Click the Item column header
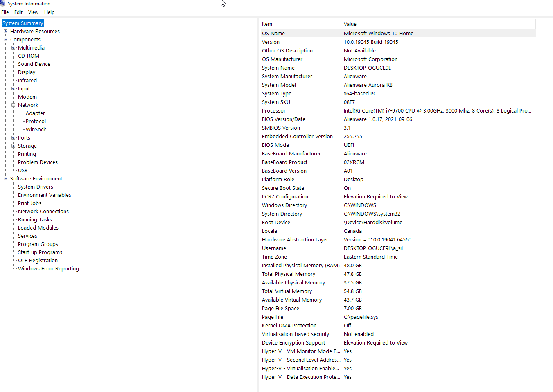This screenshot has height=392, width=553. (300, 24)
